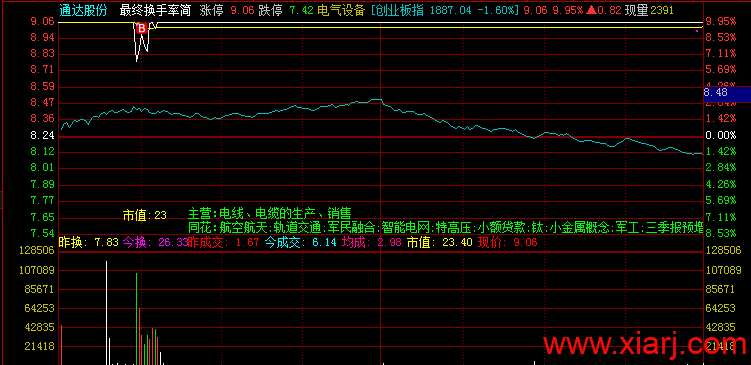Click the green 4.26% percent label
The image size is (751, 365).
pos(721,184)
